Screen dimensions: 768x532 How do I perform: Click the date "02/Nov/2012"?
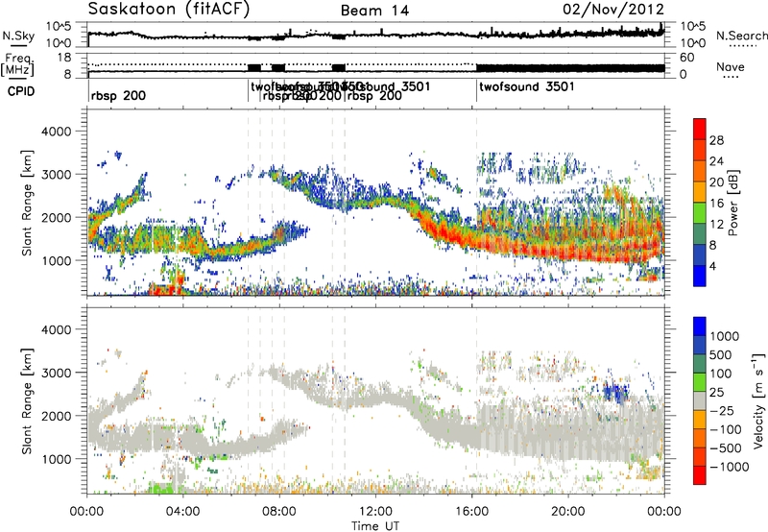click(613, 10)
